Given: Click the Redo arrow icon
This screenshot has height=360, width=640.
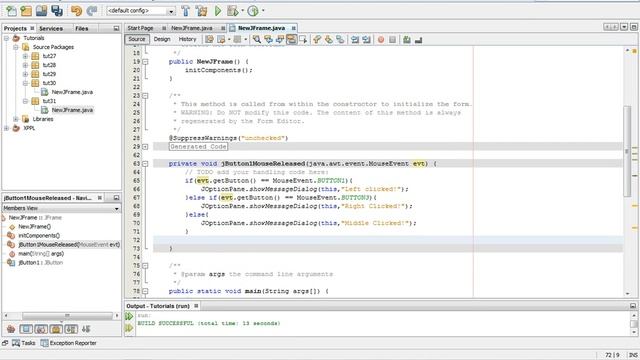Looking at the screenshot, I should coord(91,11).
